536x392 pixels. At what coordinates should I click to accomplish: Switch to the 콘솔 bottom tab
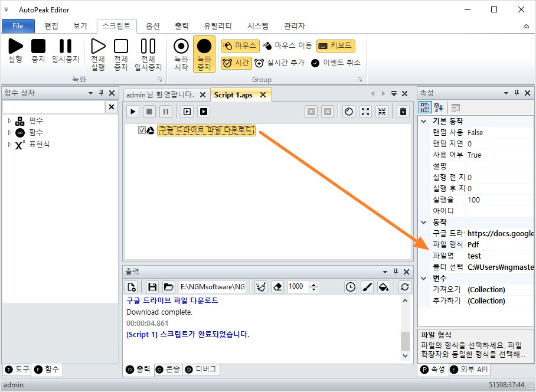(x=168, y=370)
